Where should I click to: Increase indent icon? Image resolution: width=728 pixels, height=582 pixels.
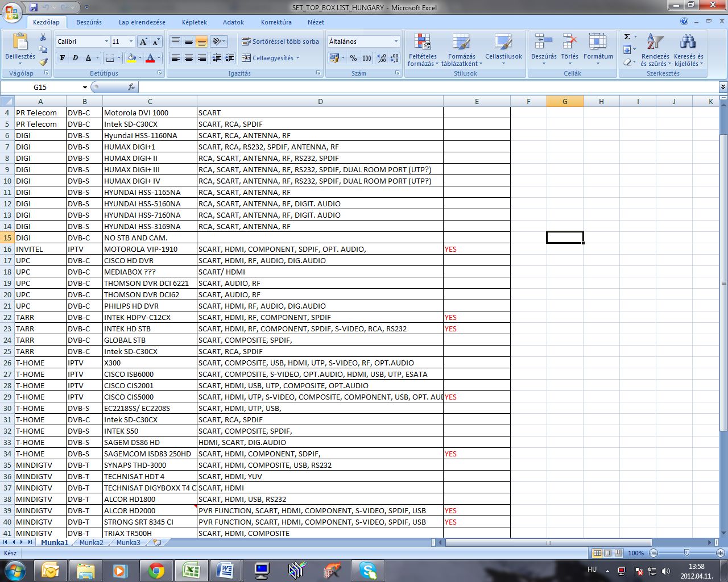pos(230,58)
